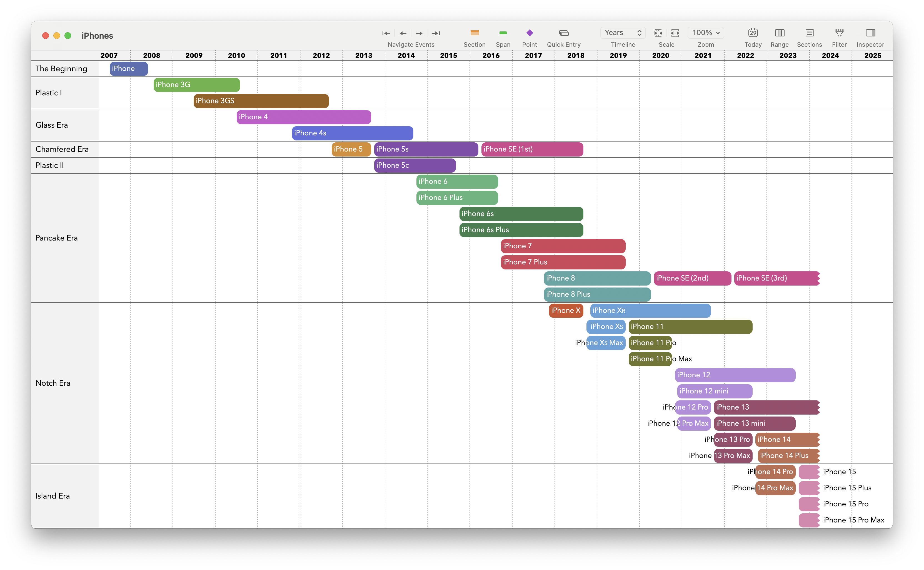Select the iPhone 7 span

[563, 246]
